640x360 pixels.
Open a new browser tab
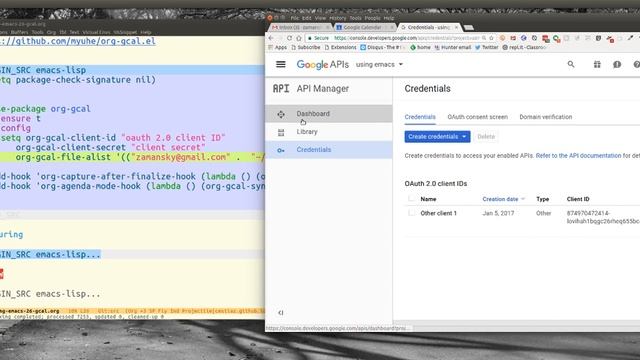[469, 27]
